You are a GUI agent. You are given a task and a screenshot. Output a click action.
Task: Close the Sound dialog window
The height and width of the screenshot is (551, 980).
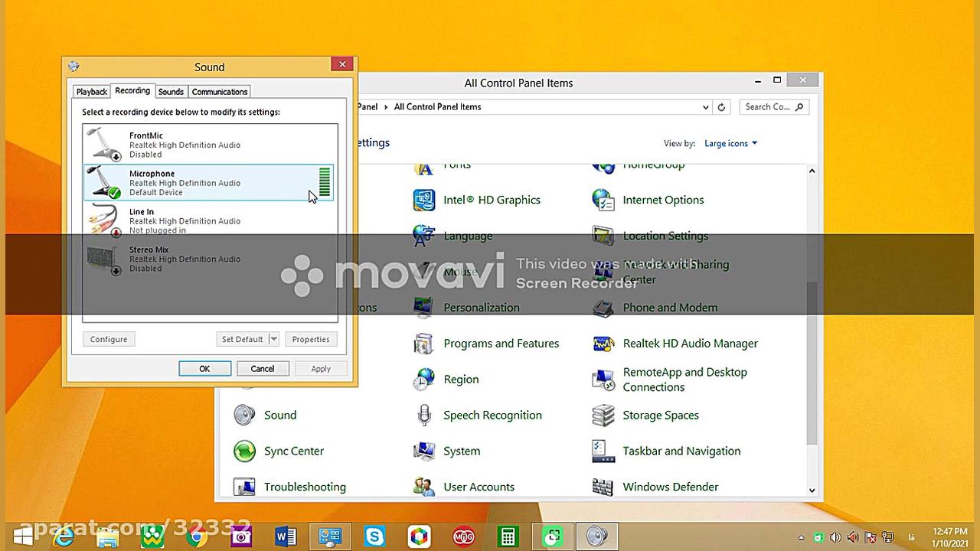(x=342, y=64)
